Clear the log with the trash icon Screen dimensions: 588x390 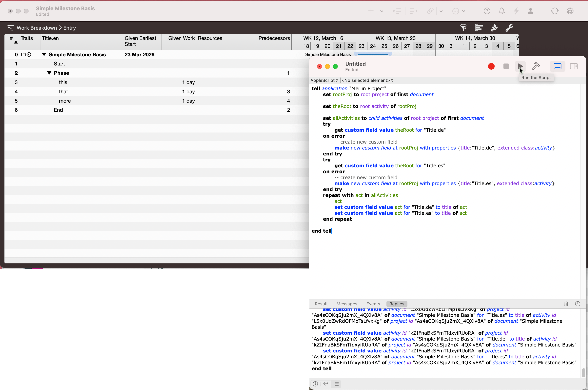tap(566, 304)
